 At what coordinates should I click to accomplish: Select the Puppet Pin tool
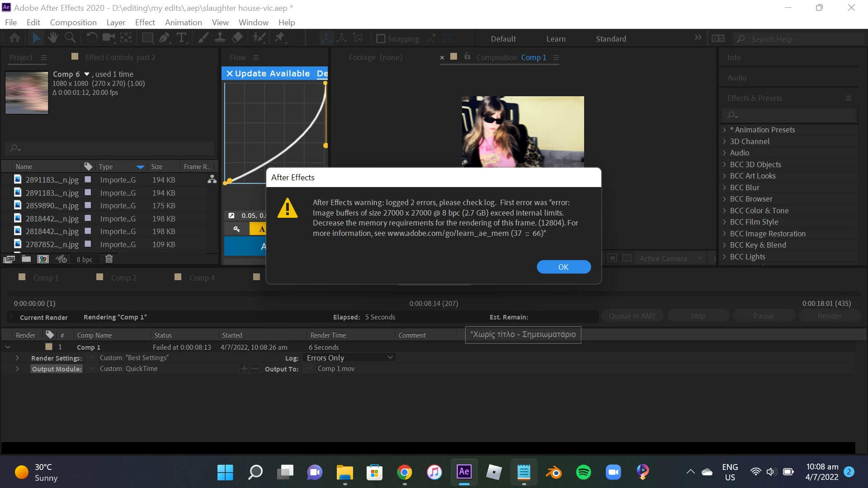[280, 38]
